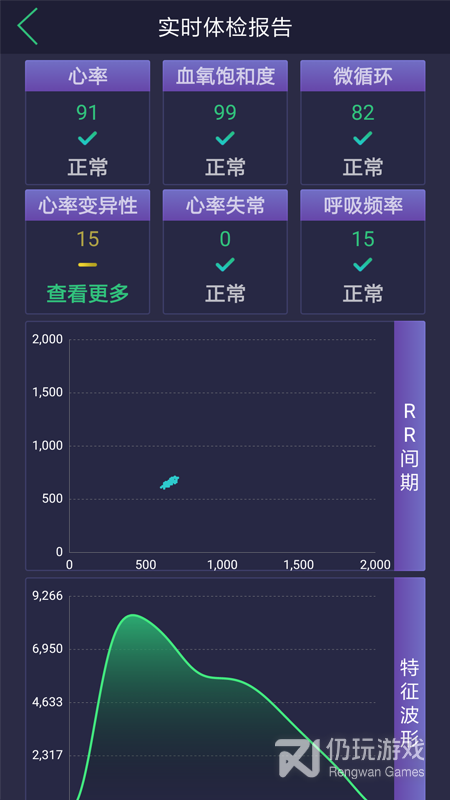
Task: Click the RR间期 side label
Action: (x=409, y=446)
